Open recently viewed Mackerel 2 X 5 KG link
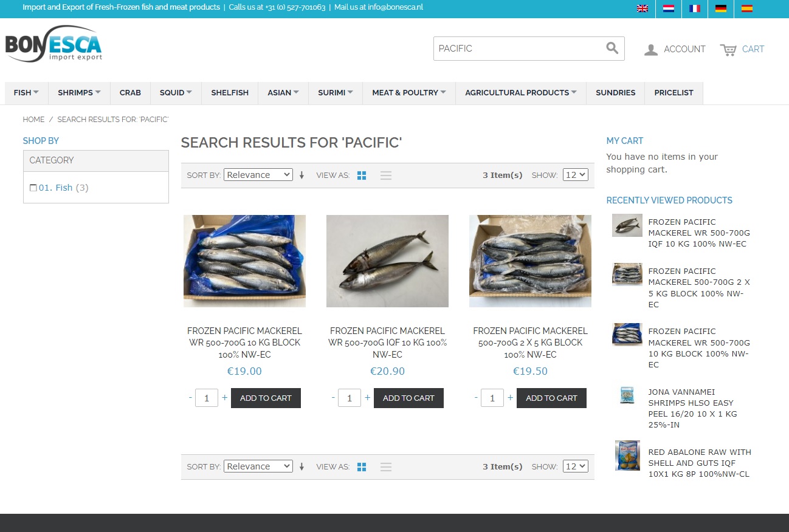Screen dimensions: 789x532 699,288
